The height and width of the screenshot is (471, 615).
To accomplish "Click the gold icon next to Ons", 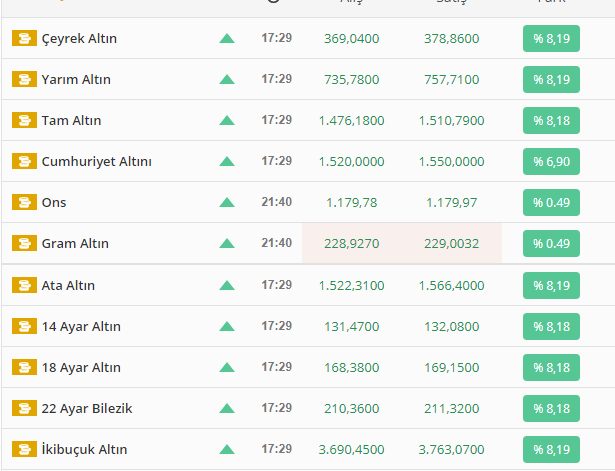I will pyautogui.click(x=24, y=203).
